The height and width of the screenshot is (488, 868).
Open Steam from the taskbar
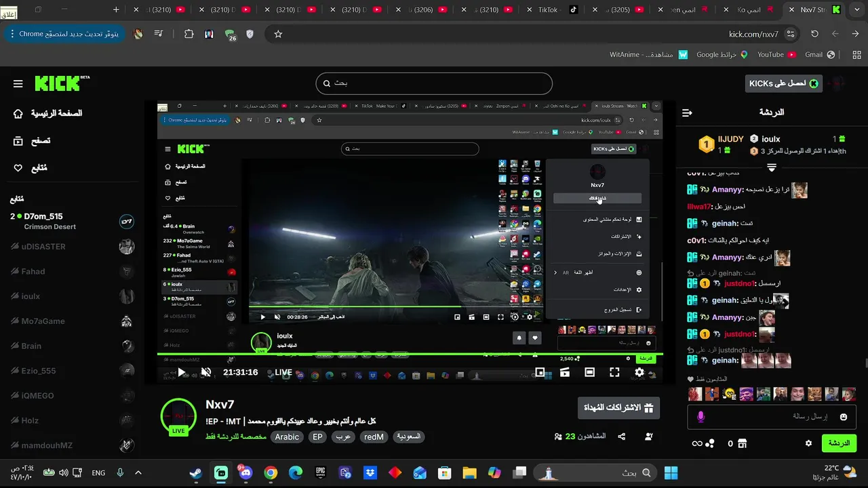[x=196, y=473]
